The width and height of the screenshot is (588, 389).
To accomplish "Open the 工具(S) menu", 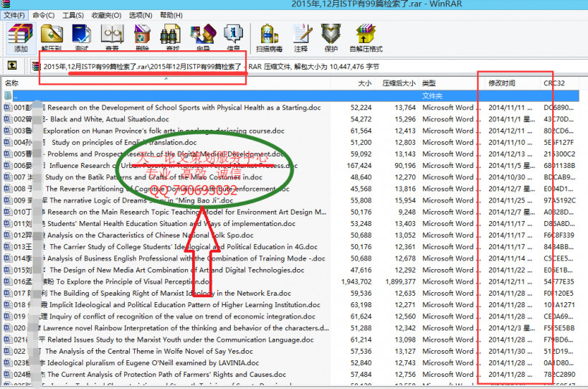I will pyautogui.click(x=72, y=15).
